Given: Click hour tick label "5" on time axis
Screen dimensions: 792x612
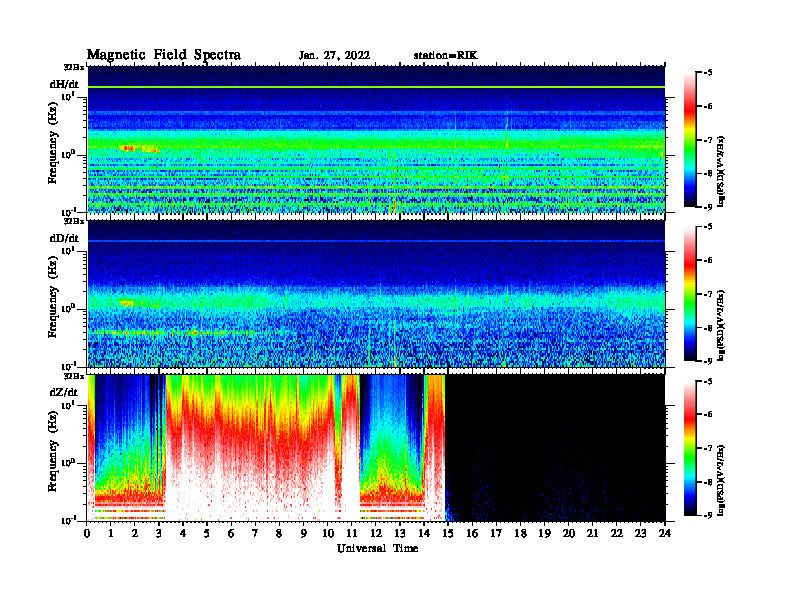Looking at the screenshot, I should 207,534.
